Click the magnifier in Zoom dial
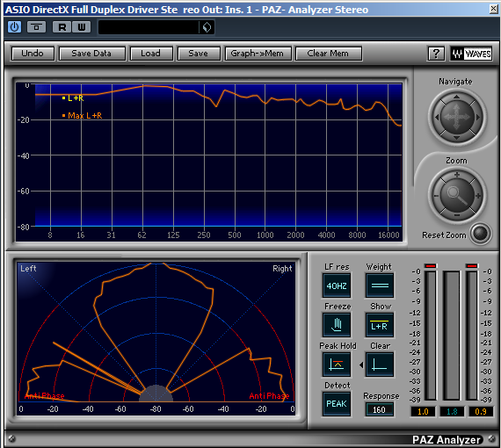Image resolution: width=501 pixels, height=448 pixels. coord(457,195)
